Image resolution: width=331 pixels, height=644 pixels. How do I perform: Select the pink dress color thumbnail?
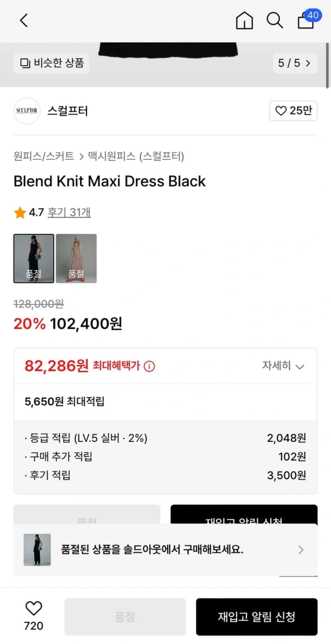tap(76, 259)
